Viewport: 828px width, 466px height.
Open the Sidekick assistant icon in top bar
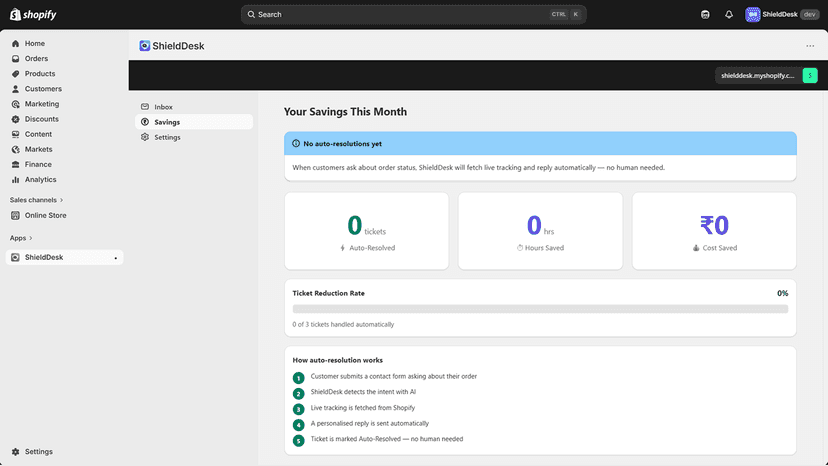705,14
